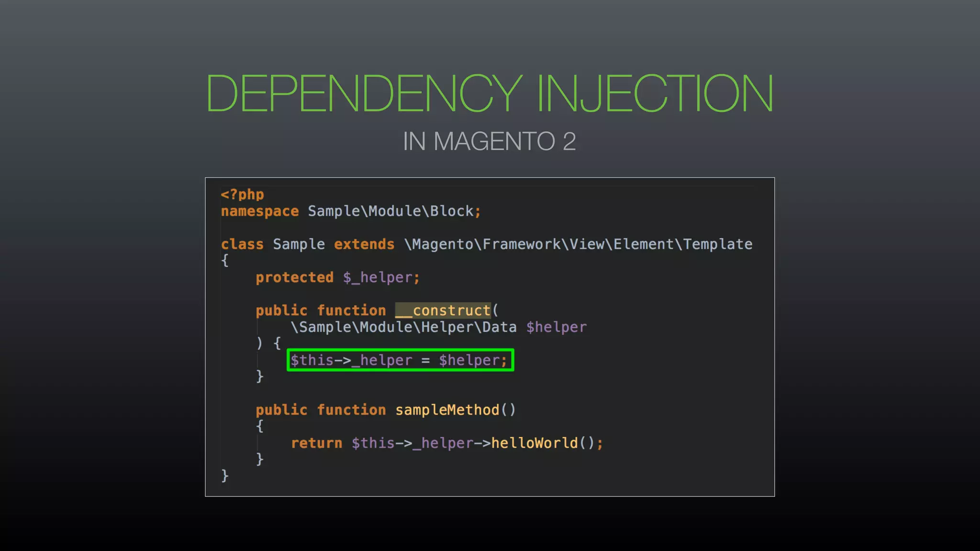The height and width of the screenshot is (551, 980).
Task: Click the sampleMethod() function name
Action: [x=456, y=410]
